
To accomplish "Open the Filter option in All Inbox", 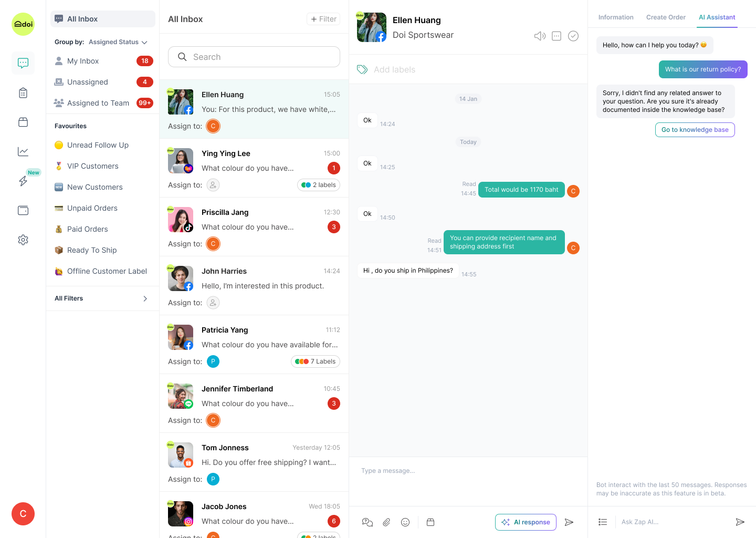I will [323, 19].
